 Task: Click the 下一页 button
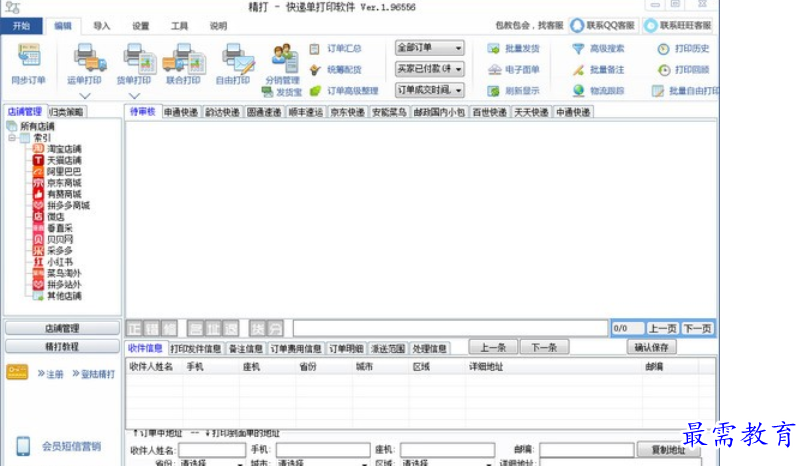pyautogui.click(x=697, y=328)
